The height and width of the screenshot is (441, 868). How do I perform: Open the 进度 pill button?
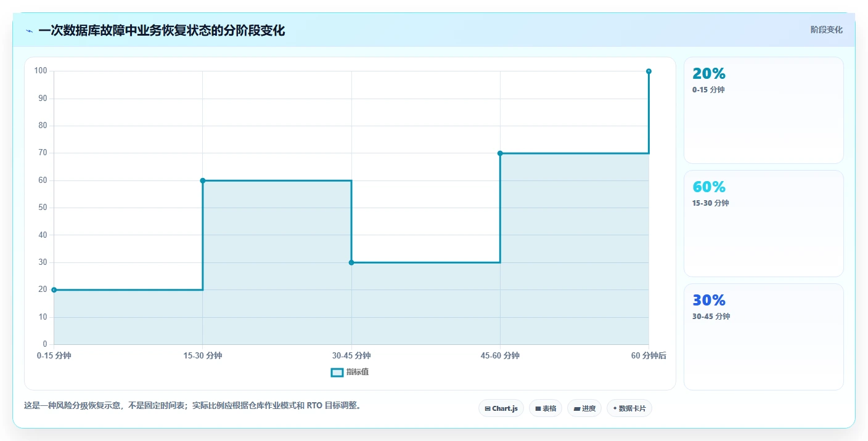(584, 408)
